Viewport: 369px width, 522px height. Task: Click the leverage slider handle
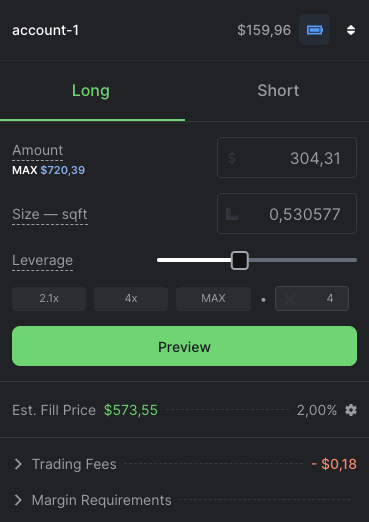pos(240,260)
